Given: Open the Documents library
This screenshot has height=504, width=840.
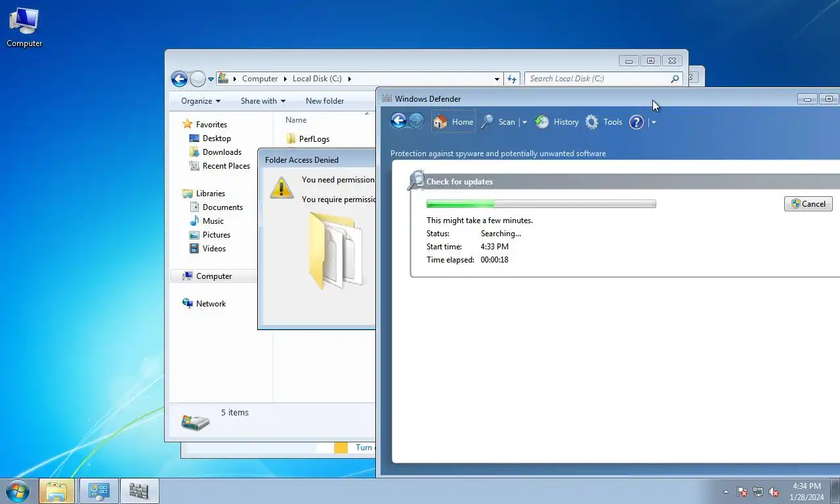Looking at the screenshot, I should tap(222, 207).
